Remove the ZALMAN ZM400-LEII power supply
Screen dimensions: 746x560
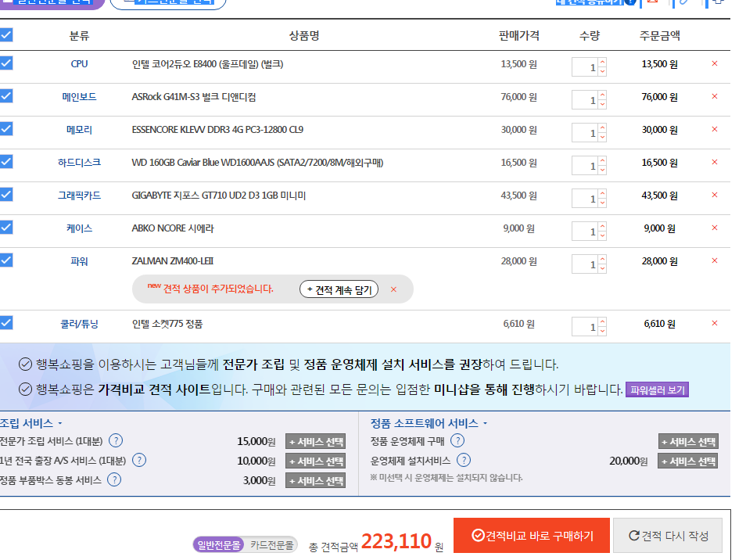point(714,261)
